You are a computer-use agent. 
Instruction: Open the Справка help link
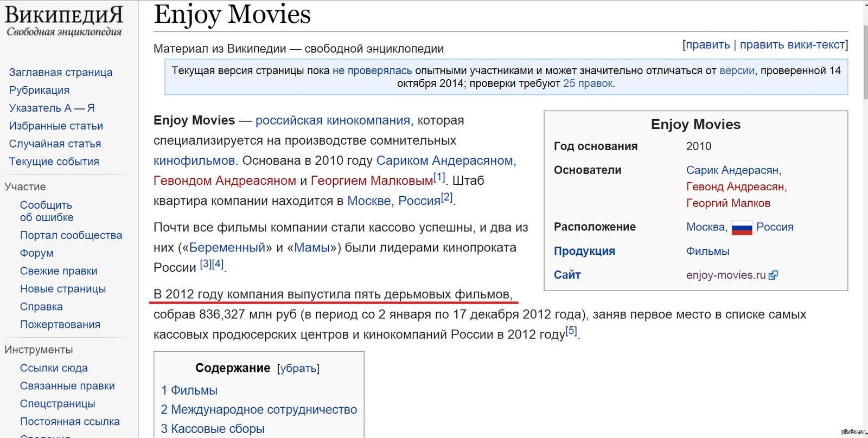pyautogui.click(x=41, y=307)
